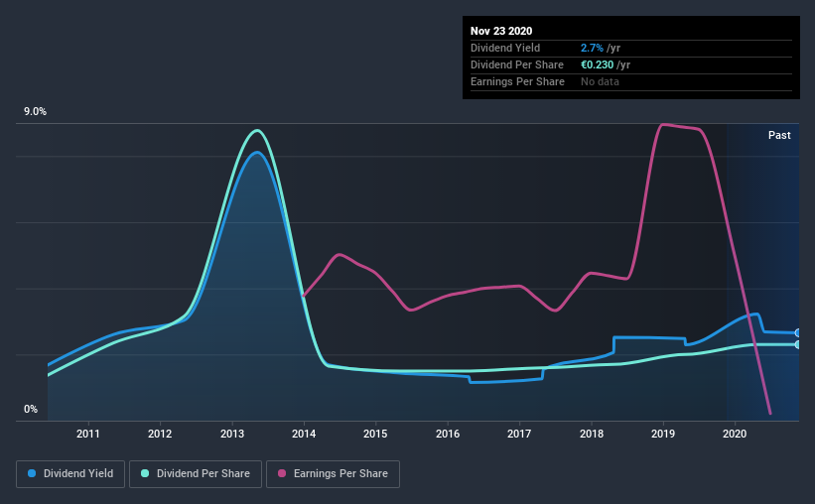Click the Nov 23 2020 tooltip date
Viewport: 815px width, 504px height.
[x=501, y=31]
